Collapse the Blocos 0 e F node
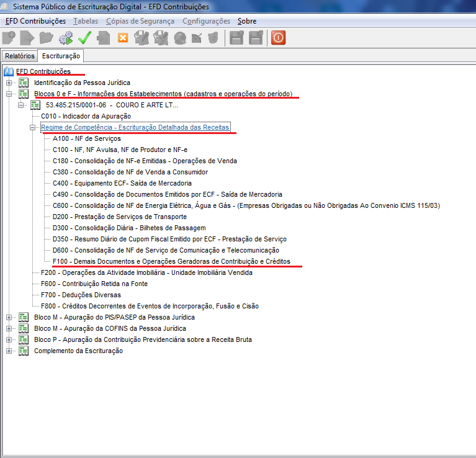This screenshot has height=458, width=476. pos(9,94)
